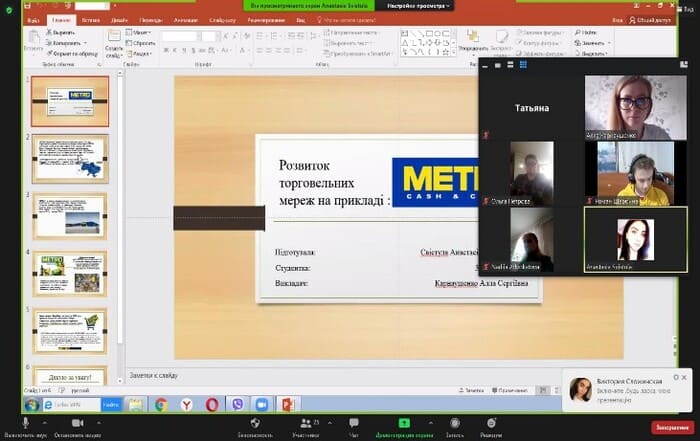Expand video options arrow beside camera
Screen dimensions: 700x441
[98, 422]
